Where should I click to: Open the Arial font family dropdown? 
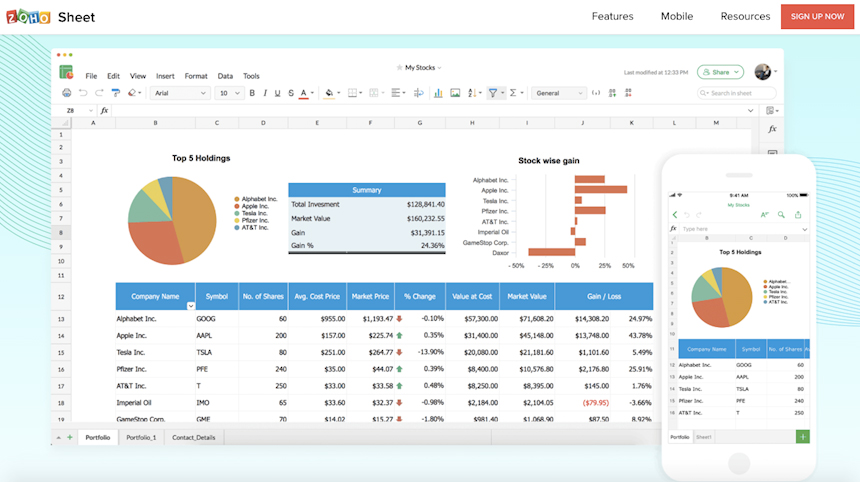180,93
